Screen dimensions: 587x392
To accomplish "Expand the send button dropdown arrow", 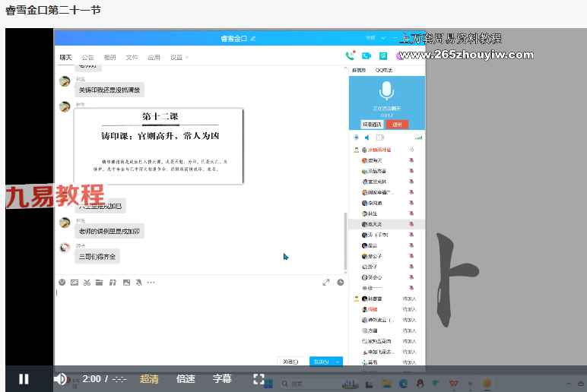I will coord(337,362).
